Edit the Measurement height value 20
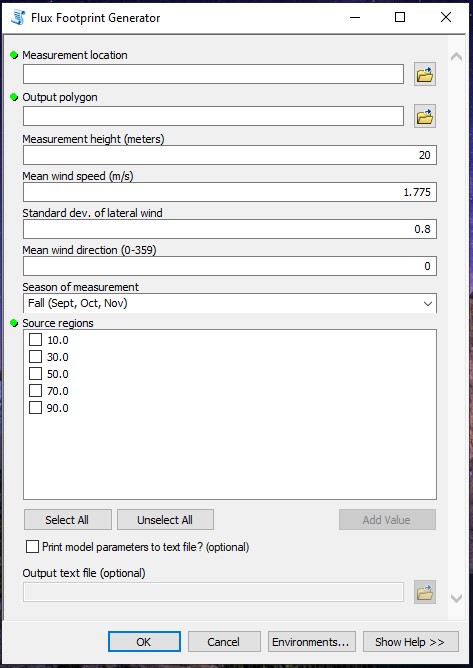The width and height of the screenshot is (473, 668). tap(230, 155)
